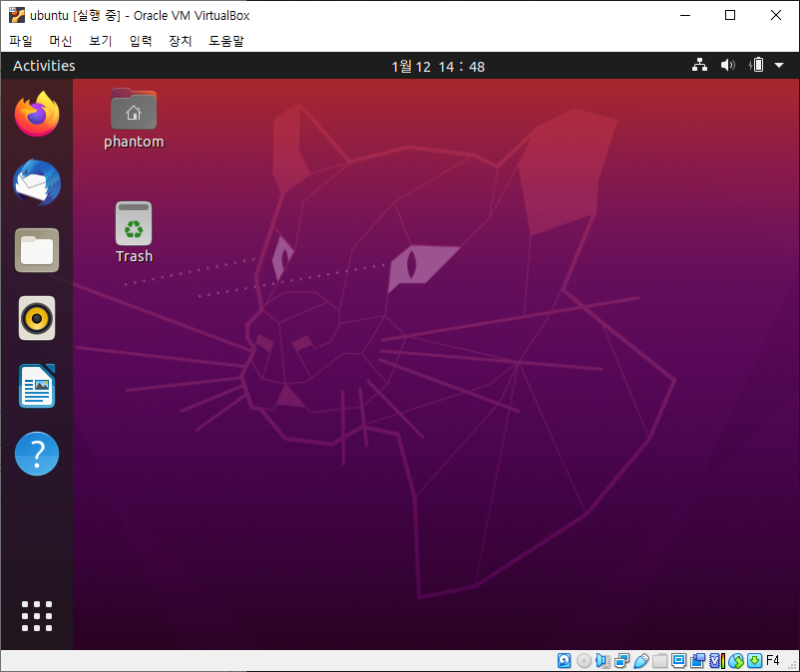Viewport: 800px width, 672px height.
Task: Click the network status icon in top bar
Action: coord(699,65)
